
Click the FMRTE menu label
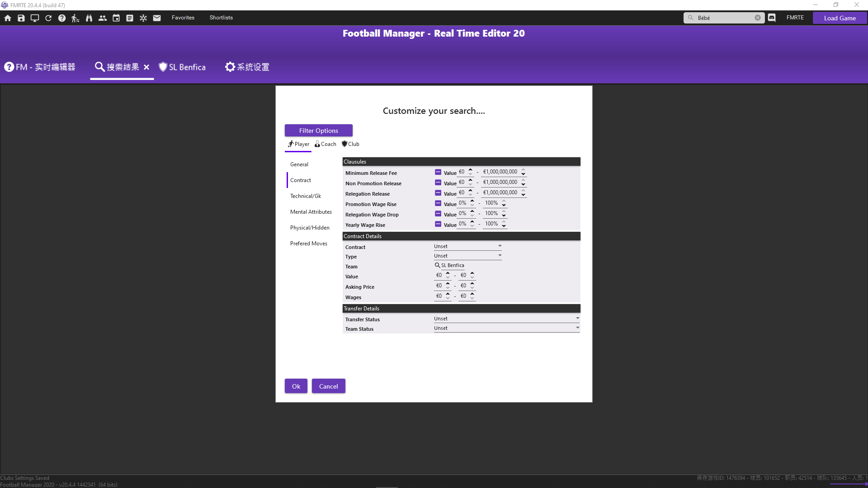tap(795, 18)
